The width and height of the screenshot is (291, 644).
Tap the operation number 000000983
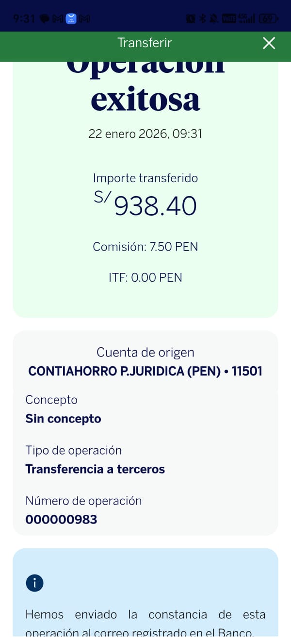coord(61,520)
